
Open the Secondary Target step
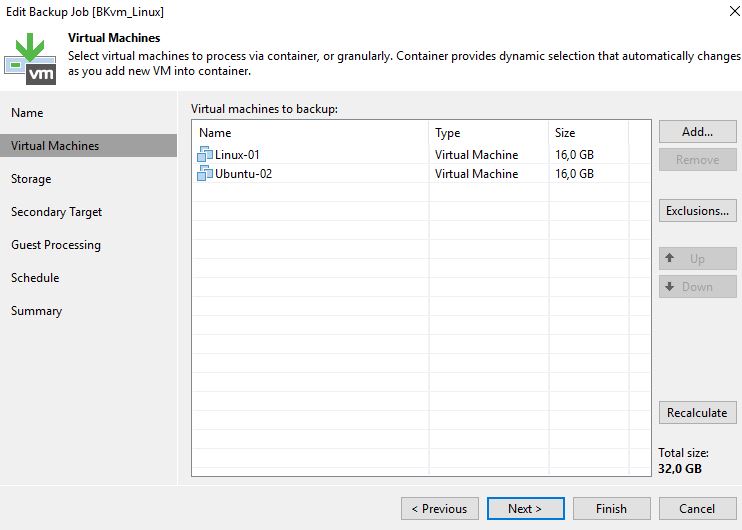pos(56,212)
